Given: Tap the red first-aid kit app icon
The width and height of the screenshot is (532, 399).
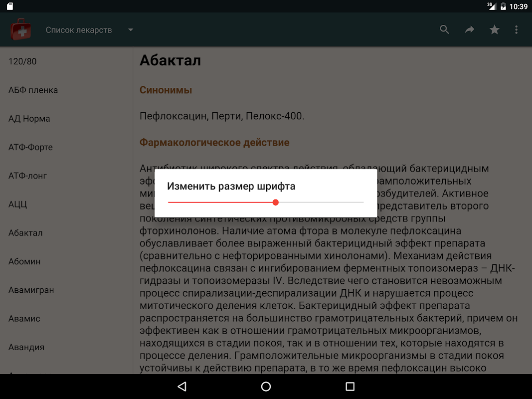Looking at the screenshot, I should tap(21, 30).
